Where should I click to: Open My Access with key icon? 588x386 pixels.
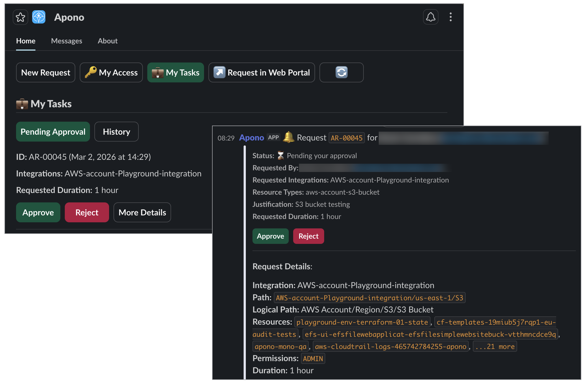pos(111,72)
